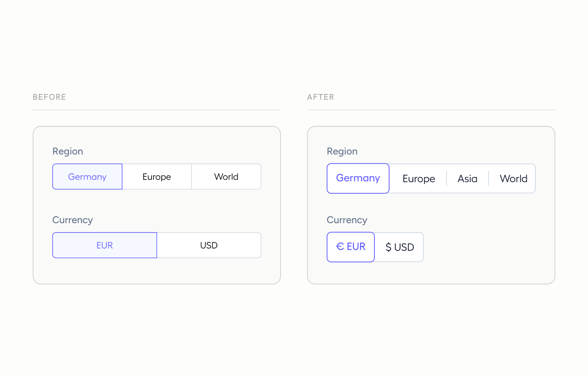
Task: Pick the Asia region segment
Action: coord(468,179)
